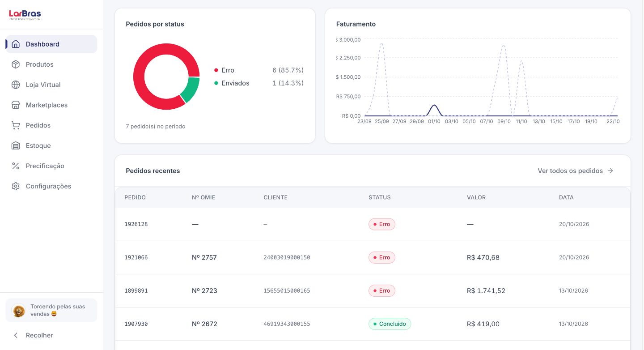Click the green Enviados donut segment
This screenshot has height=350, width=644.
(x=191, y=90)
